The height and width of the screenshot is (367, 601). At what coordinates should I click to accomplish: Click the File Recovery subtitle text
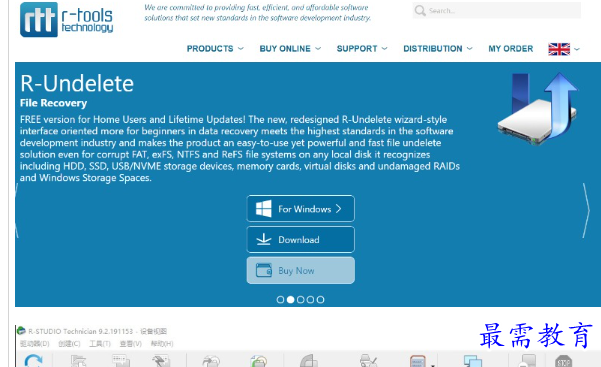coord(53,103)
